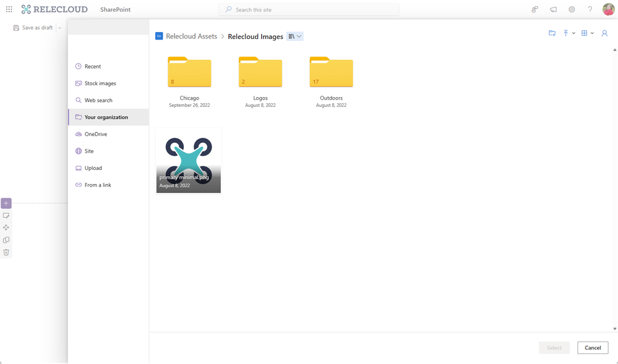This screenshot has width=618, height=364.
Task: Expand the upload options chevron
Action: 573,33
